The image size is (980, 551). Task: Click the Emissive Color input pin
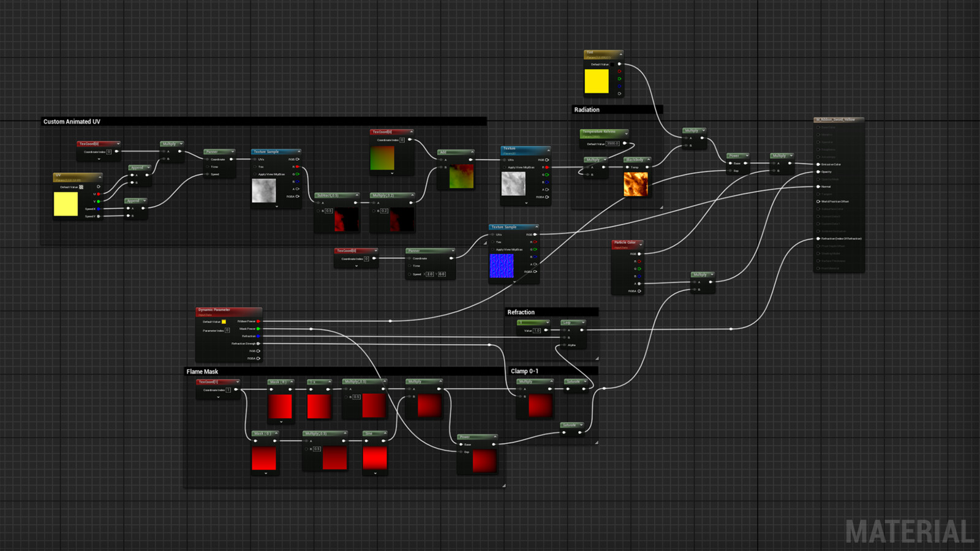(x=818, y=164)
